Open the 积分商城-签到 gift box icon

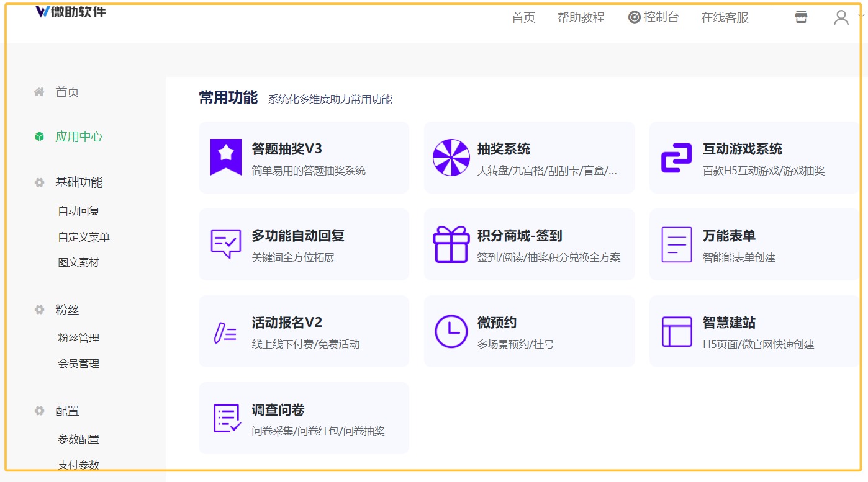pos(451,244)
